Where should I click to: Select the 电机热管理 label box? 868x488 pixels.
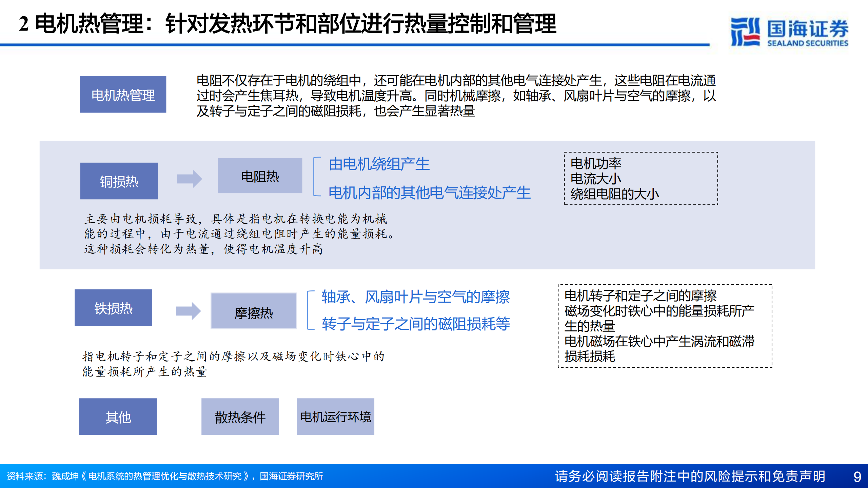tap(123, 95)
